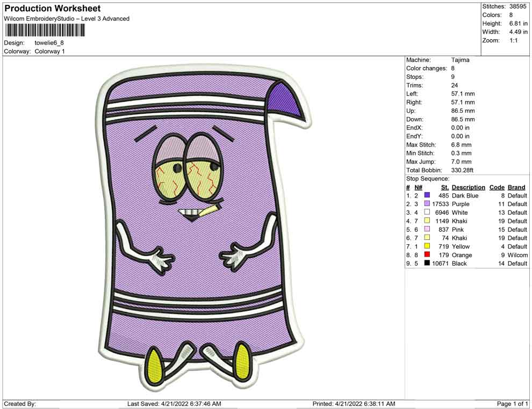Click the Max Jump value "7.0 mm"
The height and width of the screenshot is (409, 532).
[461, 162]
